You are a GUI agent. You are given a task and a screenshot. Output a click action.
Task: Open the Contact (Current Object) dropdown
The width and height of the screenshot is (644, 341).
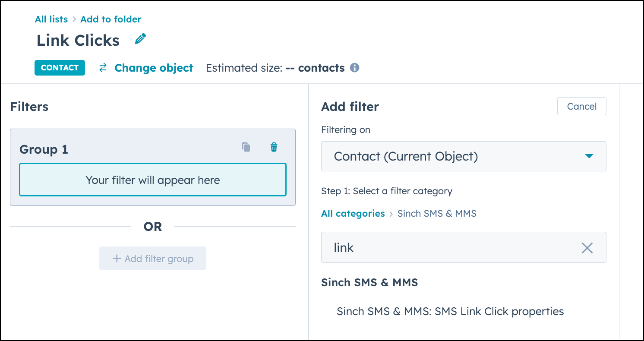coord(464,156)
